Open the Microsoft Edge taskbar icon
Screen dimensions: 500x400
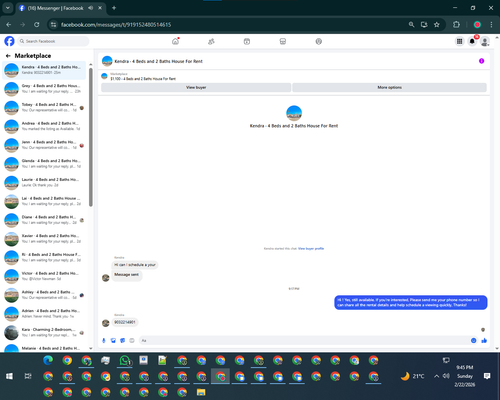pyautogui.click(x=48, y=360)
